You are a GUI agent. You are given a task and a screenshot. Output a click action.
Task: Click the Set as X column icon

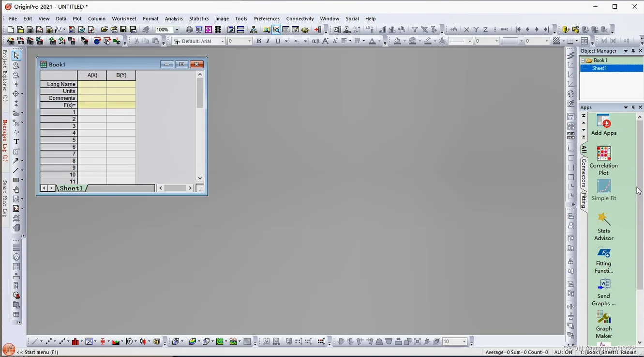(466, 30)
